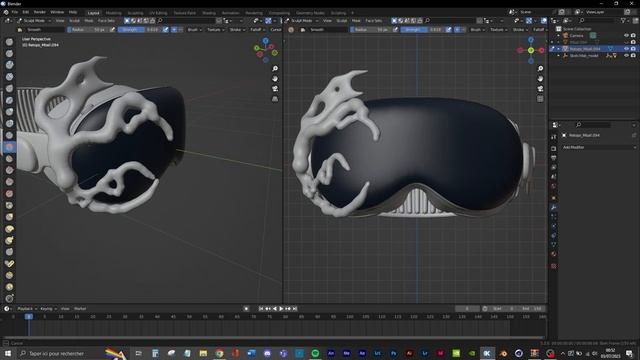Expand the Camera collection in outliner

pyautogui.click(x=558, y=36)
